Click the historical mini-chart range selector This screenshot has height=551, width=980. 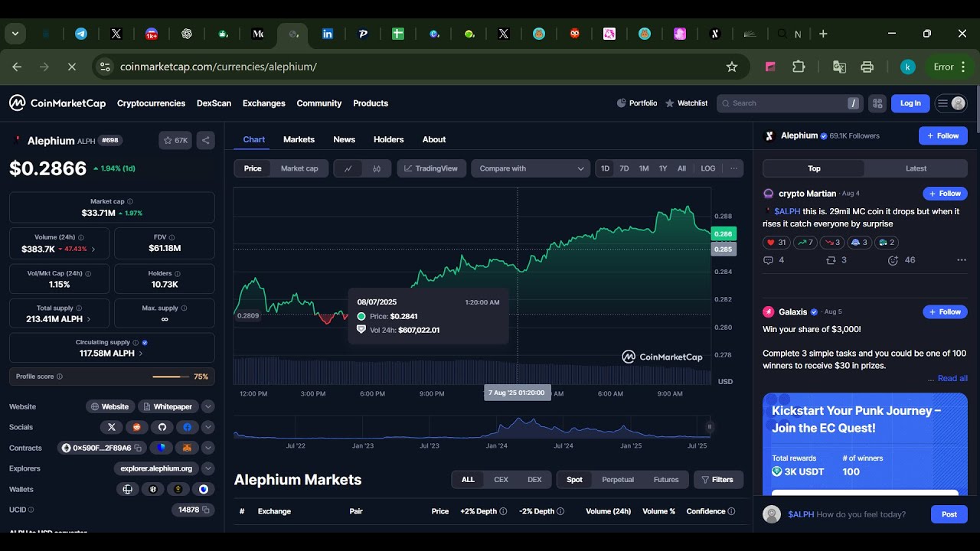pyautogui.click(x=472, y=427)
